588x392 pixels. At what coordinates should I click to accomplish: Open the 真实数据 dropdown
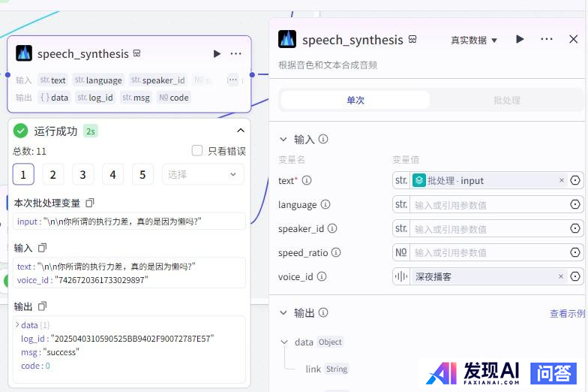point(474,41)
